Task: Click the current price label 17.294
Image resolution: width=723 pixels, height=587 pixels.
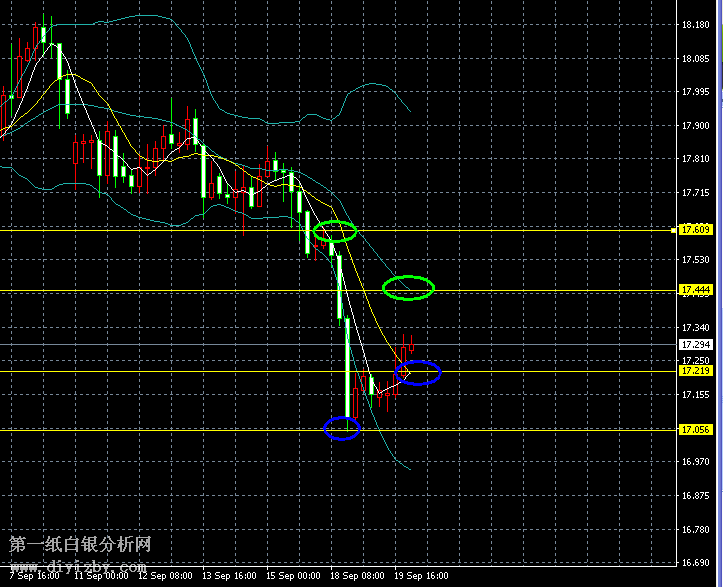Action: (694, 345)
